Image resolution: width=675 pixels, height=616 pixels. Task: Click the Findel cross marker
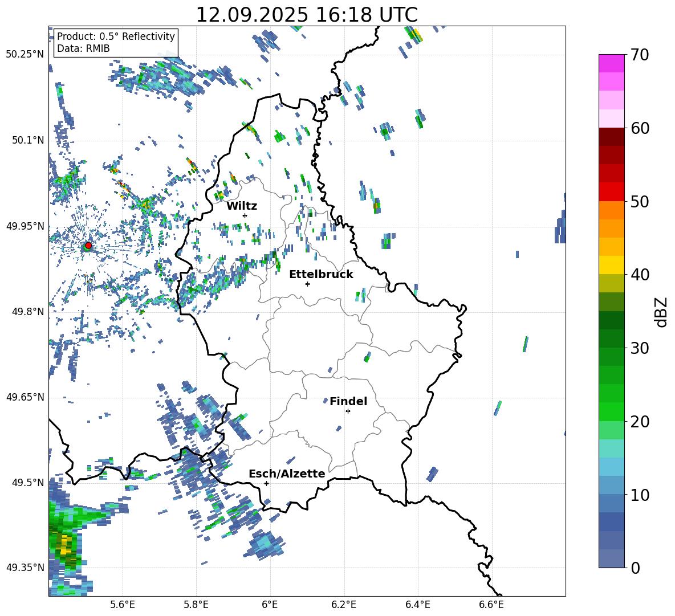click(x=348, y=411)
